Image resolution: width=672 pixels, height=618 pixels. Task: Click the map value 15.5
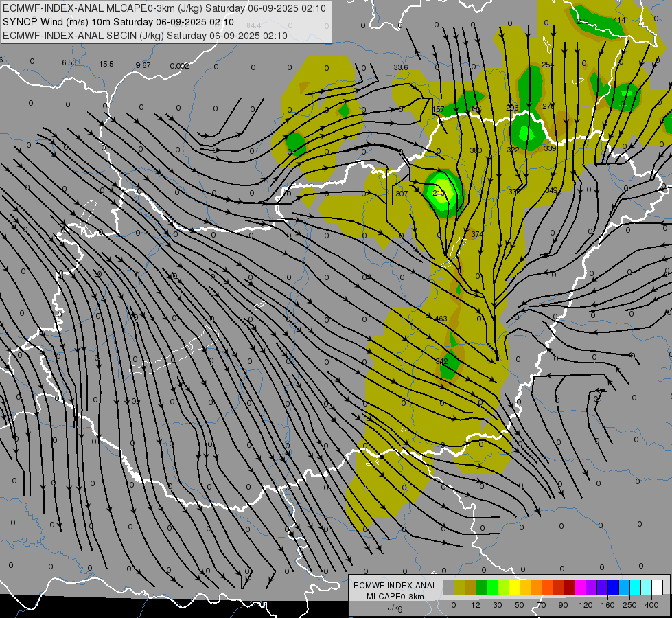(x=106, y=64)
